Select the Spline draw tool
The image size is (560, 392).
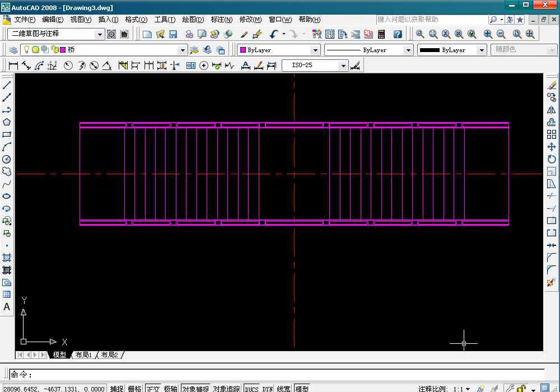(7, 184)
